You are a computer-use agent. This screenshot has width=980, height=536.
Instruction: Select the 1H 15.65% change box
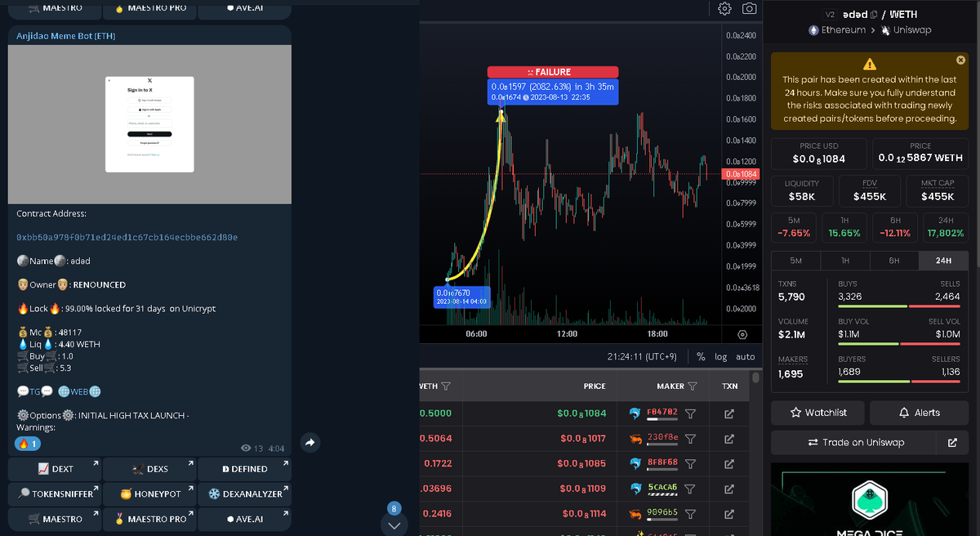point(844,227)
